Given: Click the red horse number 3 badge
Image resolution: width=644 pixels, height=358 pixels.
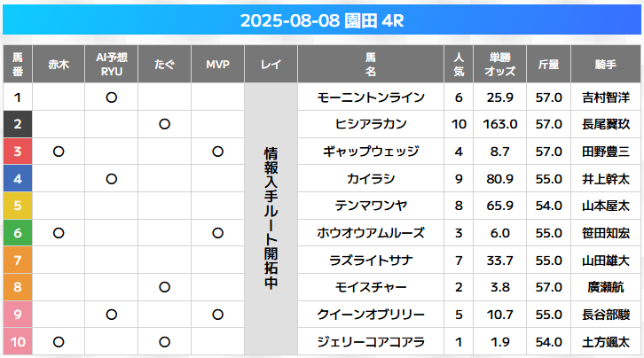Looking at the screenshot, I should (x=18, y=152).
